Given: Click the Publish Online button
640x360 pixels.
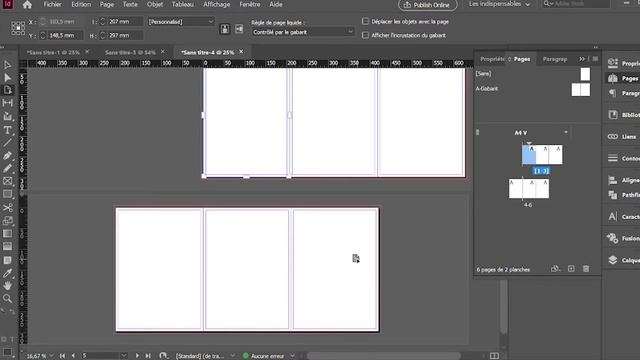Looking at the screenshot, I should click(427, 5).
